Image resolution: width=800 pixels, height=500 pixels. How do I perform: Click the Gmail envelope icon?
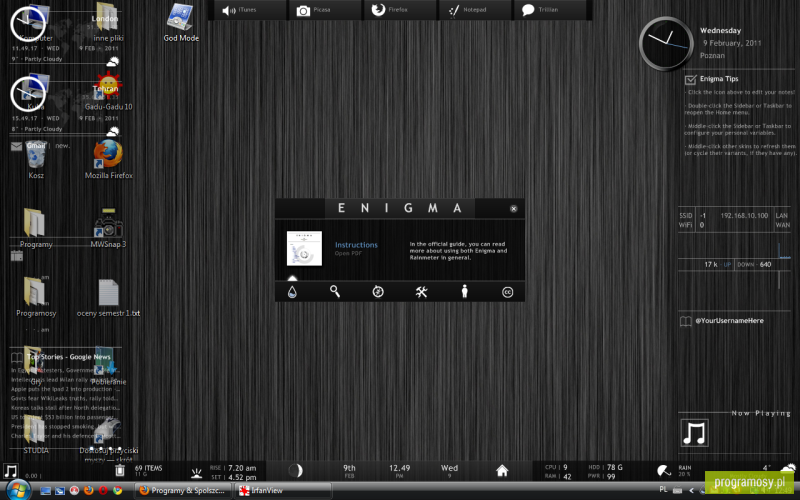16,146
